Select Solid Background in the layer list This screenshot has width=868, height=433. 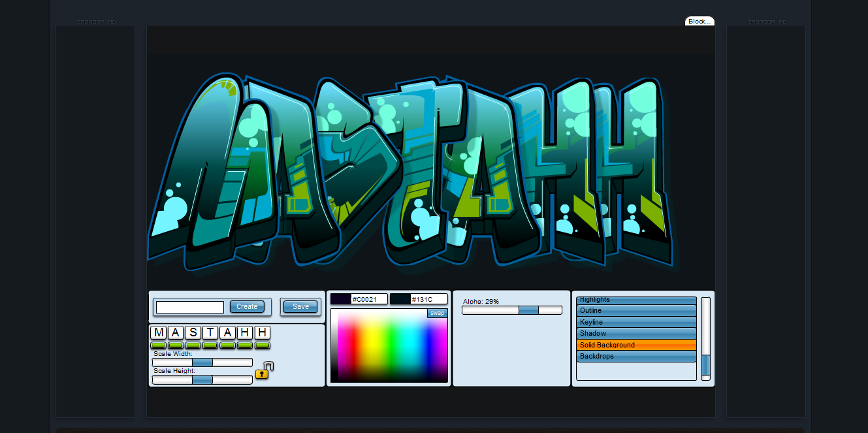[637, 345]
